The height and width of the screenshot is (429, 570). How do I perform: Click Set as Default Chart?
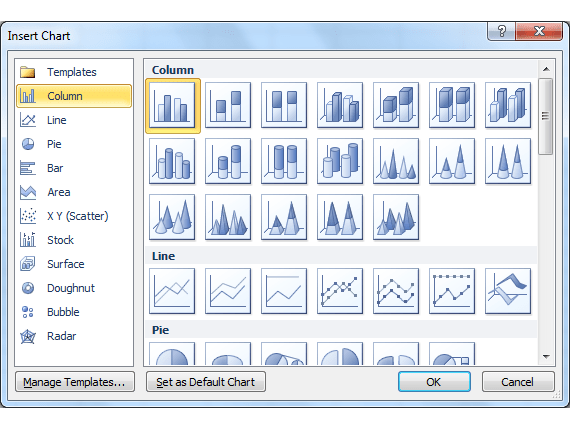coord(206,382)
